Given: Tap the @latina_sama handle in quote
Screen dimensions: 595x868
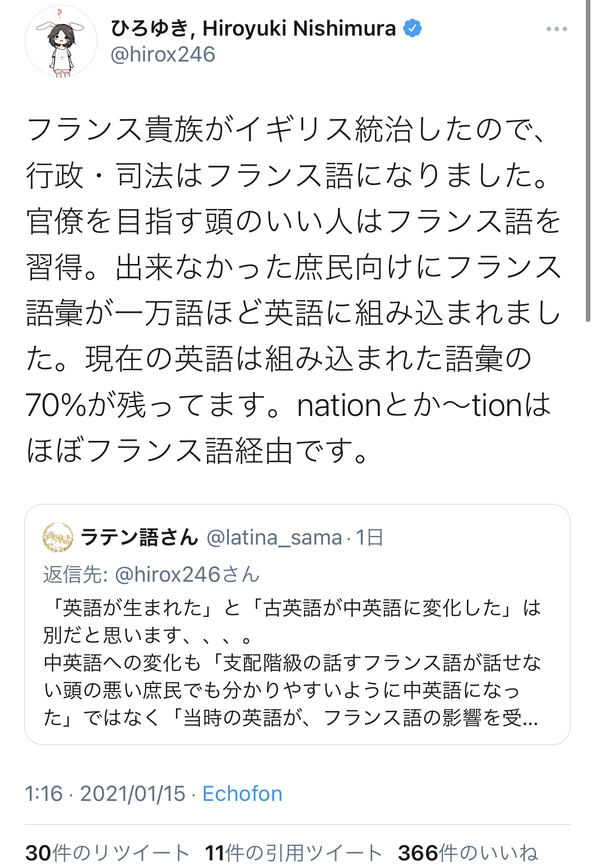Looking at the screenshot, I should tap(274, 537).
